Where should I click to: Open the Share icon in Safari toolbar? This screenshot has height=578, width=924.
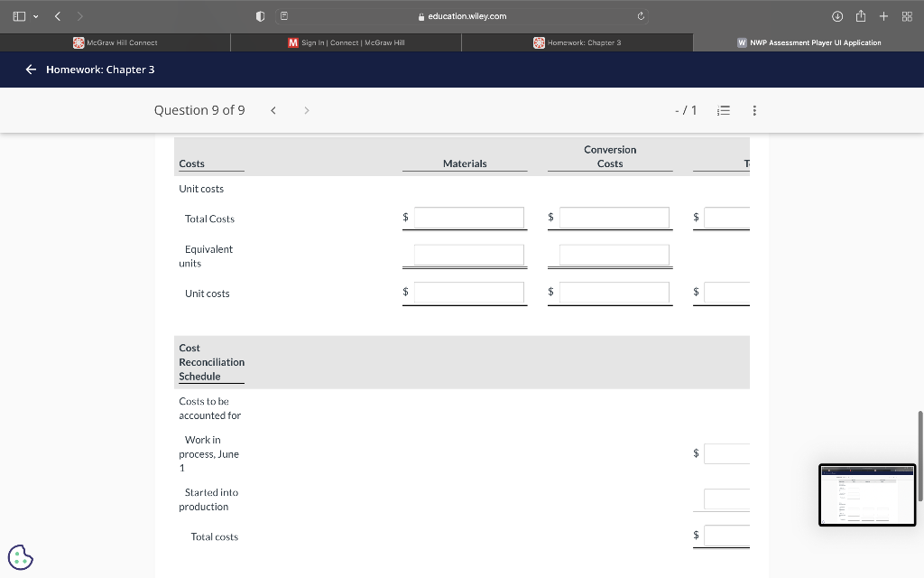860,16
